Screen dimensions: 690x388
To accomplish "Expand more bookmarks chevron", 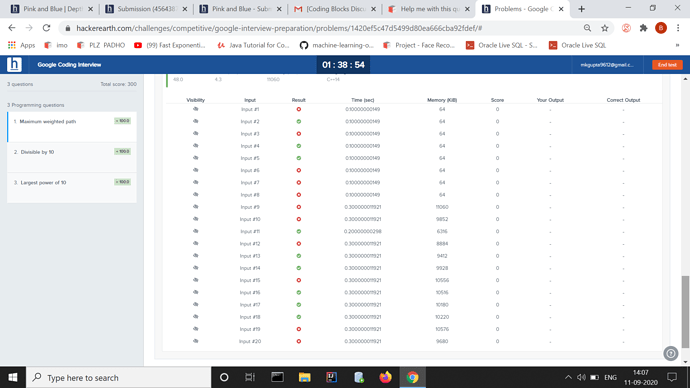I will [x=677, y=45].
